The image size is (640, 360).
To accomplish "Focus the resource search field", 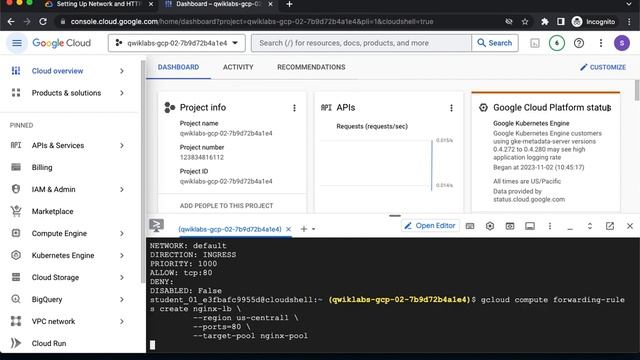I will (361, 43).
